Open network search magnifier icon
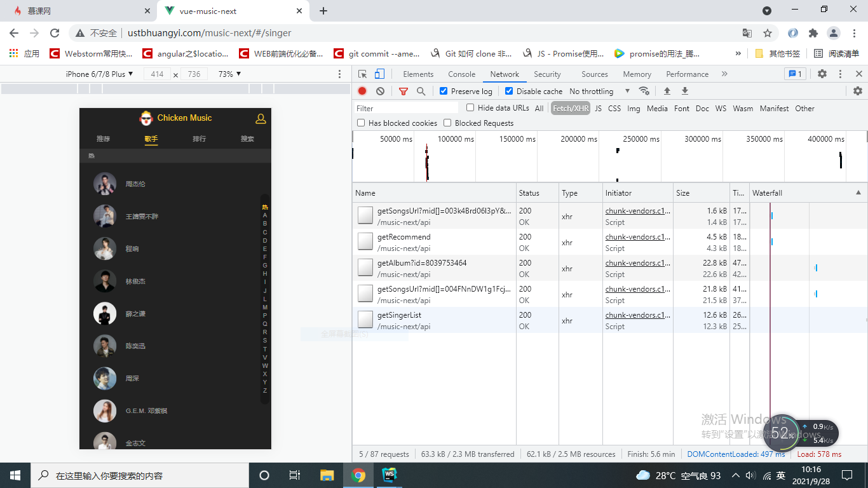 coord(421,91)
